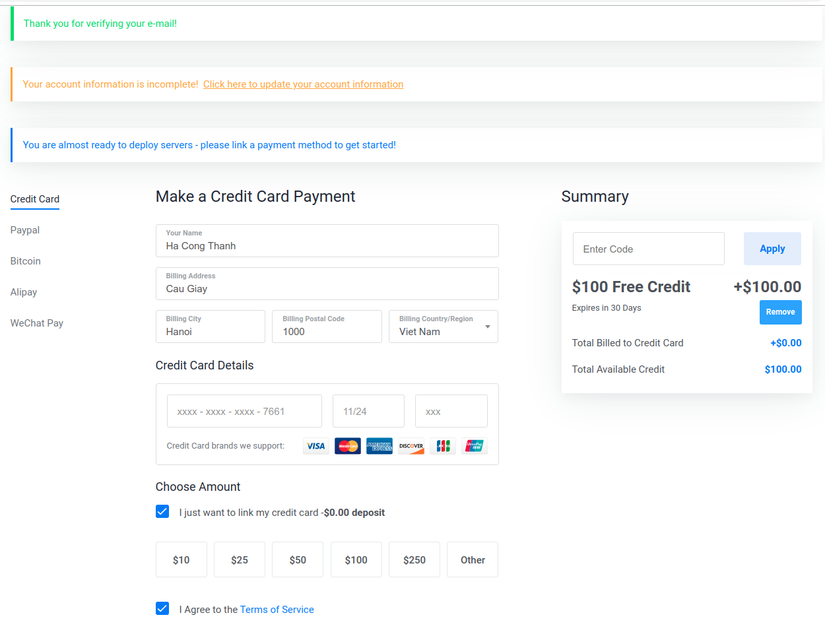Switch to the Paypal payment tab
This screenshot has height=622, width=825.
coord(25,230)
